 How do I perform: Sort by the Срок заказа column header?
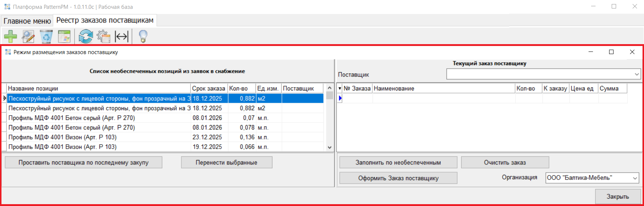pyautogui.click(x=209, y=89)
